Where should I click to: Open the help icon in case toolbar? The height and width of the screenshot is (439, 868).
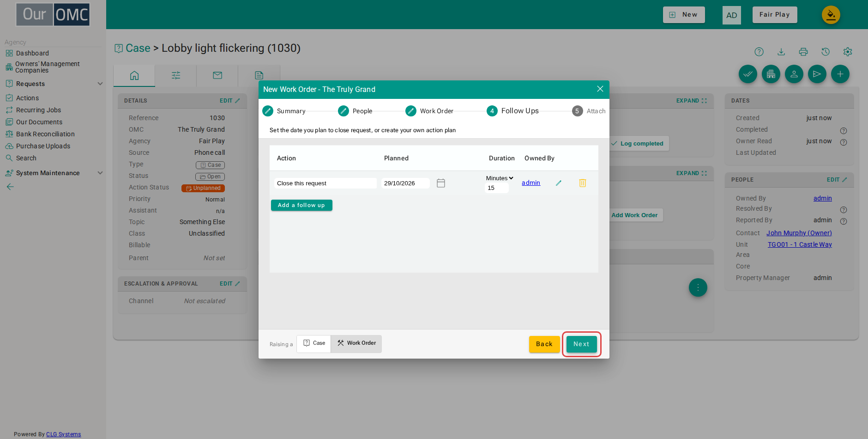pyautogui.click(x=759, y=52)
